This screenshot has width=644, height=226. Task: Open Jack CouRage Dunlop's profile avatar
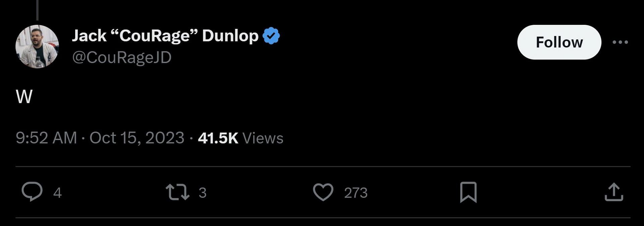[x=37, y=46]
